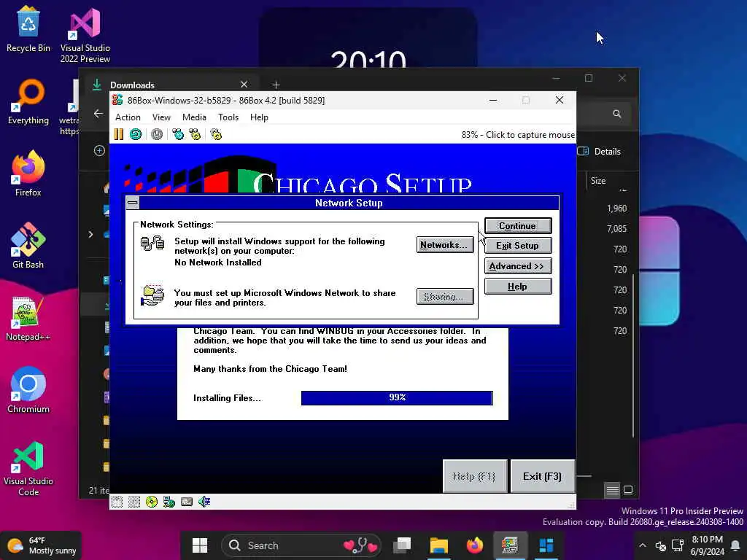The image size is (747, 560).
Task: Click search icon in Downloads window
Action: tap(617, 114)
